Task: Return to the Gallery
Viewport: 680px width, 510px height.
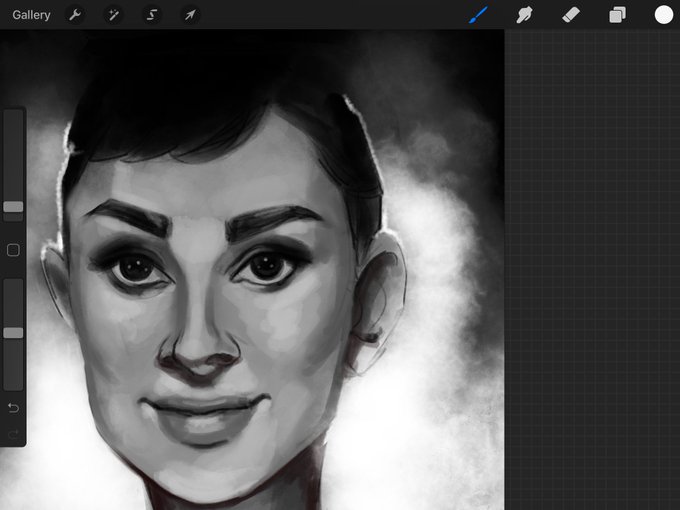Action: click(x=31, y=15)
